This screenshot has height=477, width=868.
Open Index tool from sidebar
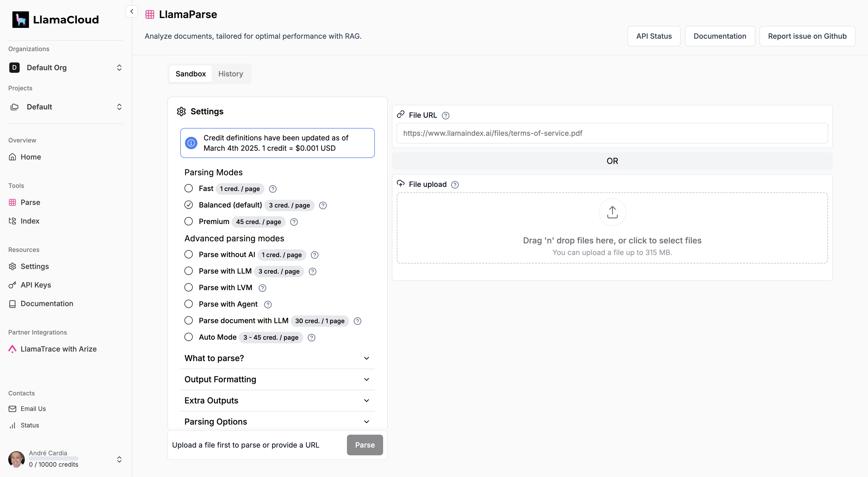tap(30, 221)
